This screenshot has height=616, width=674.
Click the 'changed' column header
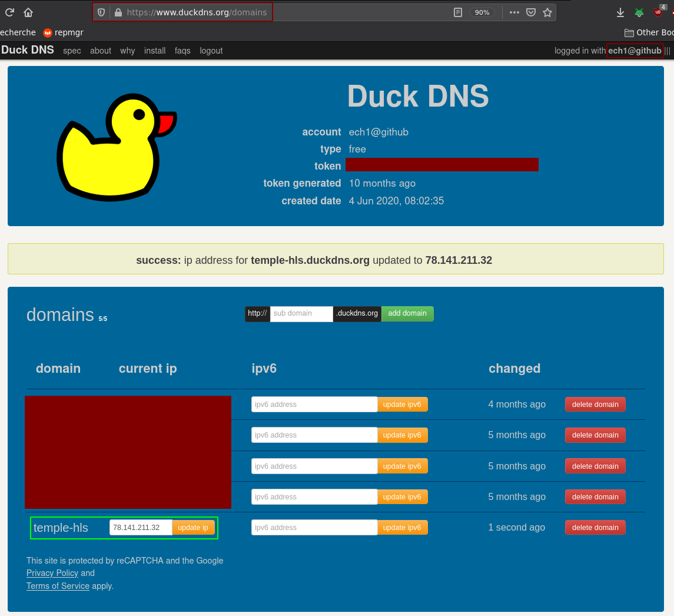[x=514, y=369]
